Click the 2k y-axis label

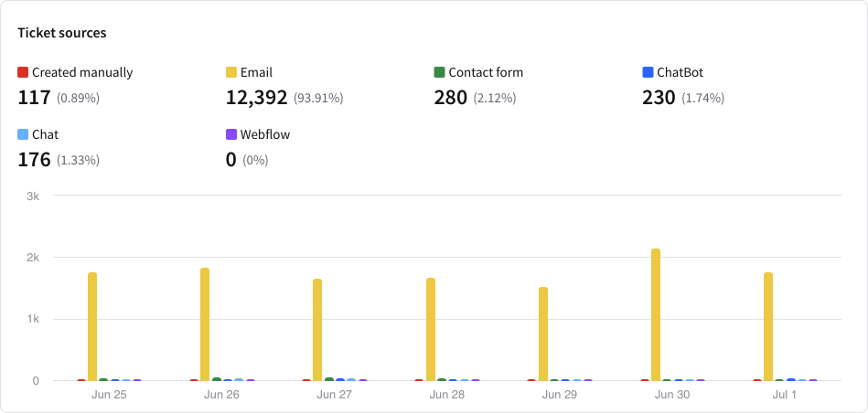coord(33,258)
